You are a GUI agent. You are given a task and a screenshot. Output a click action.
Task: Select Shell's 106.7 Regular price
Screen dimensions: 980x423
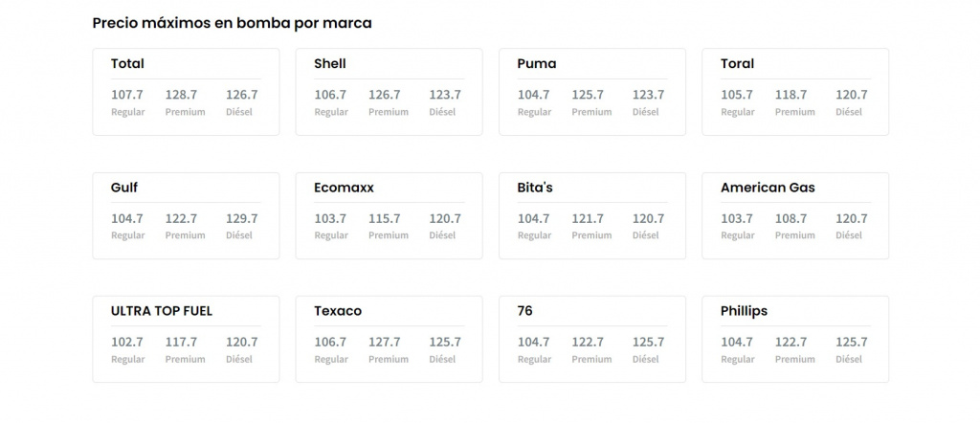click(x=330, y=95)
